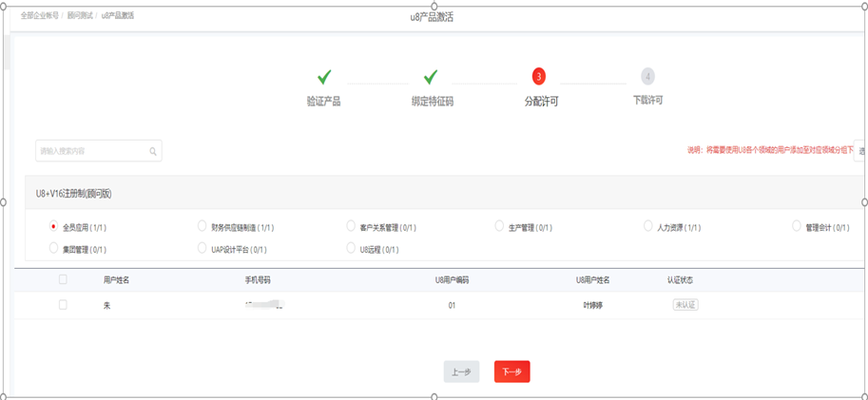Viewport: 868px width, 400px height.
Task: Select the U8远程 radio option
Action: (351, 248)
